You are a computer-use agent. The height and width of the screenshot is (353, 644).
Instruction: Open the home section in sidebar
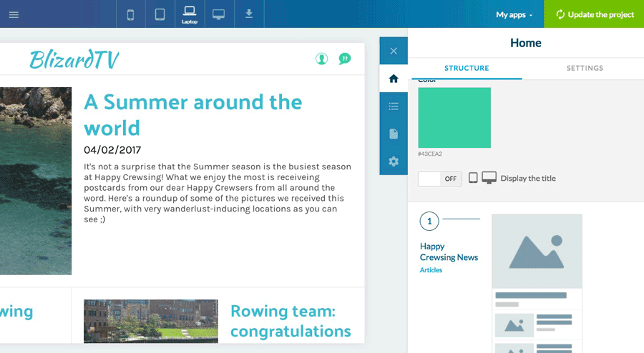click(x=394, y=79)
